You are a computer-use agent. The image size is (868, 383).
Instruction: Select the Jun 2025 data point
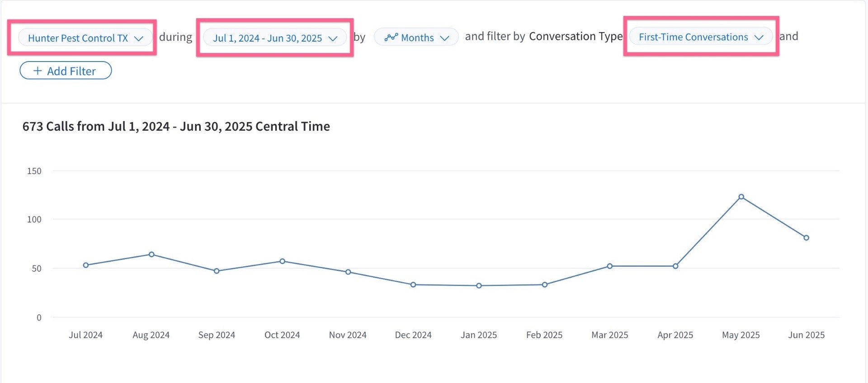(x=806, y=237)
